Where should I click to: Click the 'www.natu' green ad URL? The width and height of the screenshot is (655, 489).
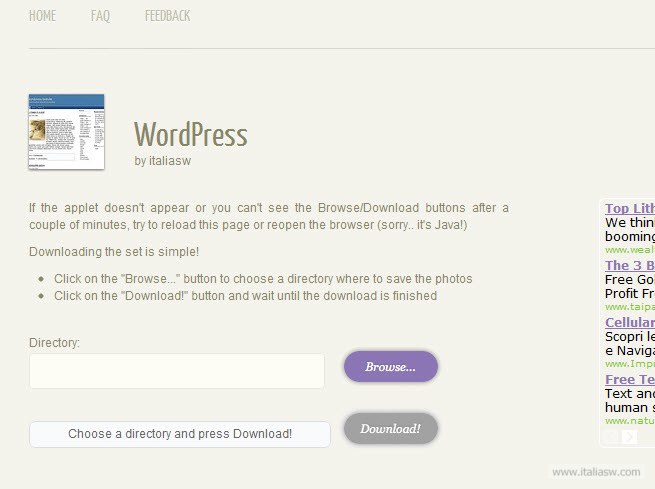click(x=630, y=421)
